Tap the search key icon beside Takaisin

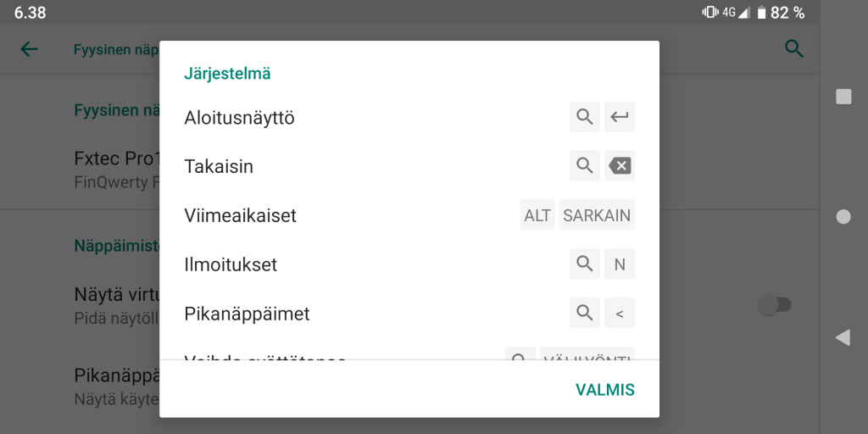(585, 165)
